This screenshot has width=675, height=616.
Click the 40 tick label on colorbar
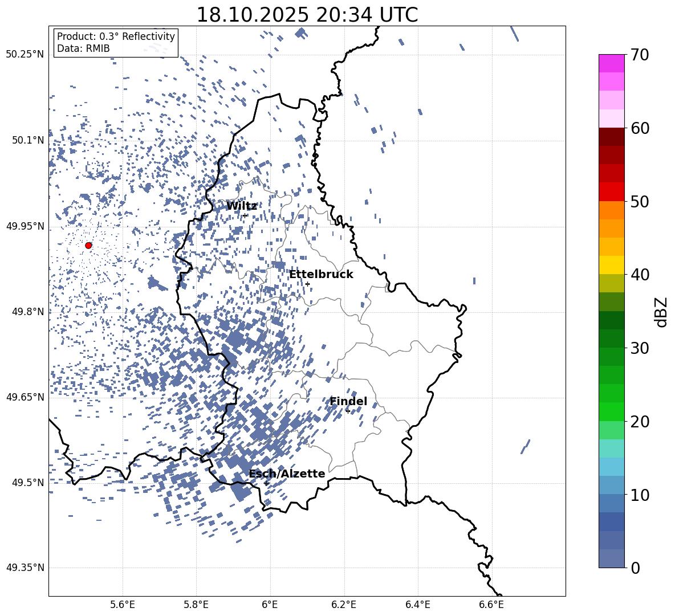click(x=640, y=275)
